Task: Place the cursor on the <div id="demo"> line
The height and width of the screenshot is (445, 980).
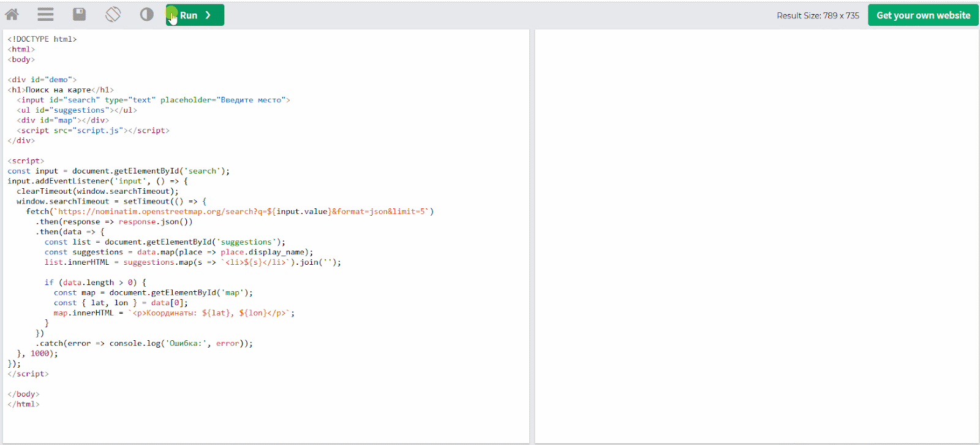Action: [x=42, y=80]
